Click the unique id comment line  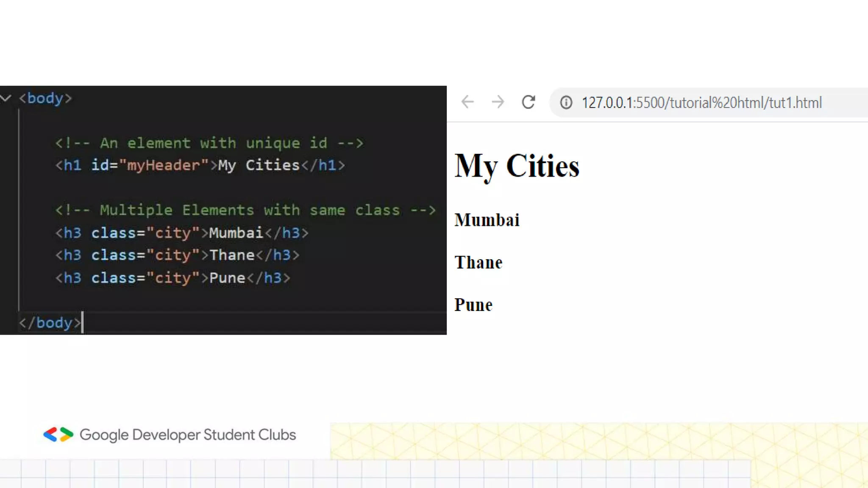point(209,143)
